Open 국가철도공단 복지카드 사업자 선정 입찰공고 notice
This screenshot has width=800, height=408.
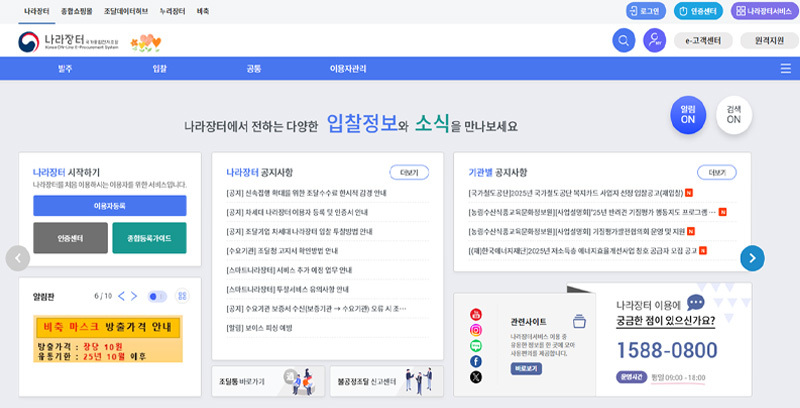576,193
